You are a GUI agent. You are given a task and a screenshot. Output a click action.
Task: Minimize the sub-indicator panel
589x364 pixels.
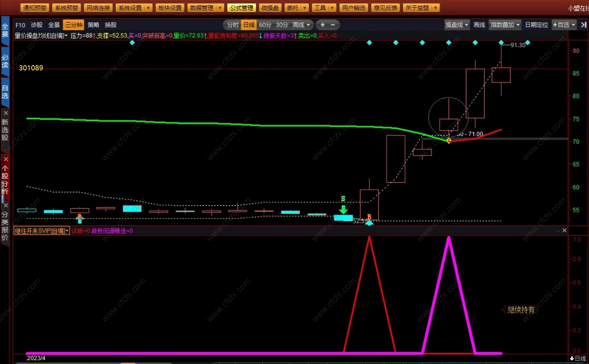(x=558, y=231)
